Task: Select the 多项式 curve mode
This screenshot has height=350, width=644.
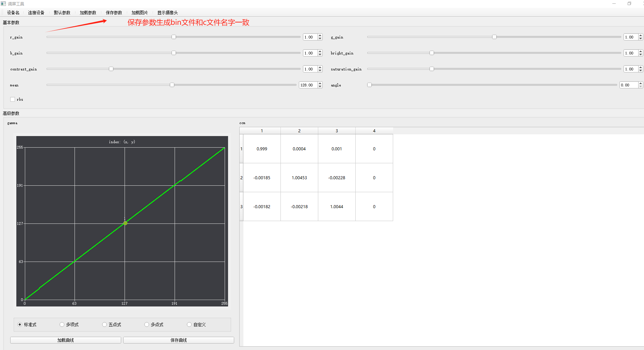Action: [62, 324]
